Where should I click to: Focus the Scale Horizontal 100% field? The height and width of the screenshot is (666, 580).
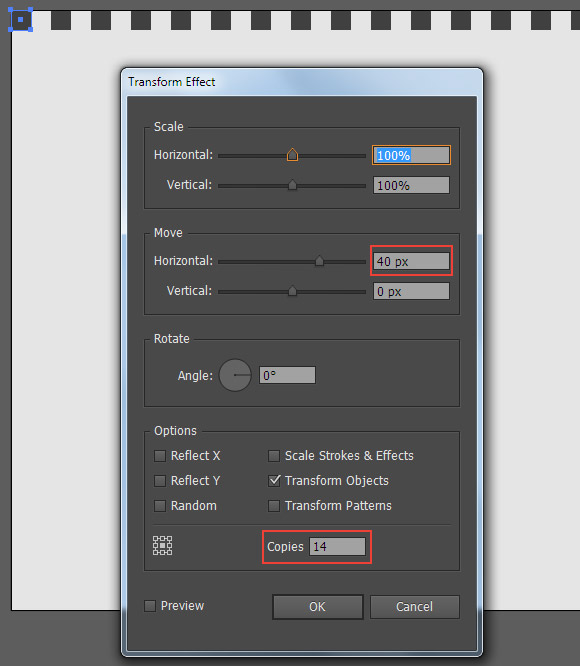[x=411, y=155]
